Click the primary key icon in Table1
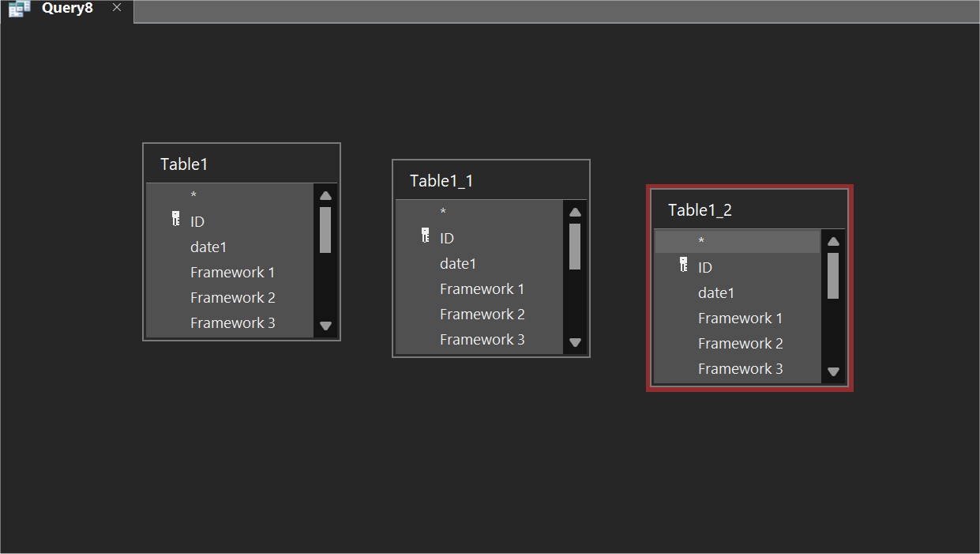This screenshot has height=554, width=980. coord(175,219)
